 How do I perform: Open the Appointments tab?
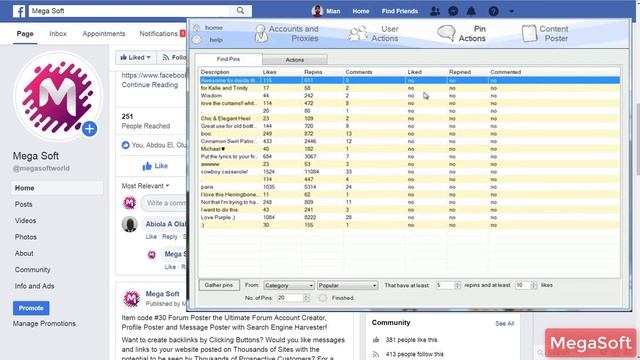click(x=104, y=33)
